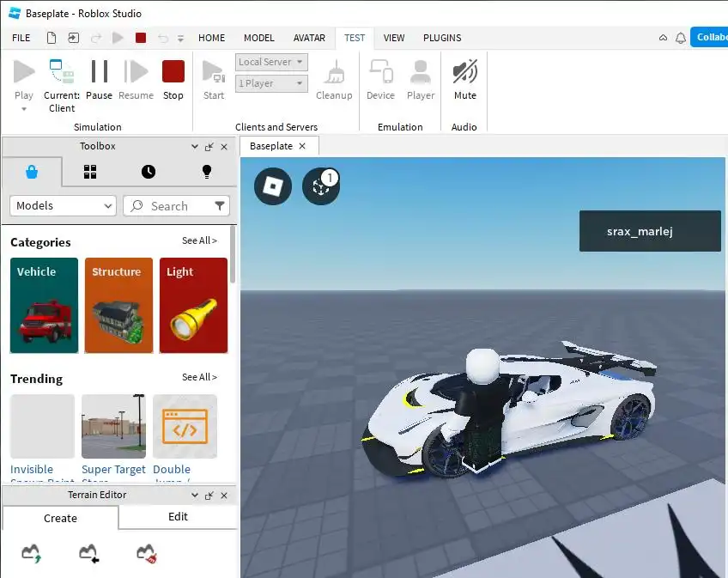
Task: Open the FILE menu
Action: pos(21,38)
